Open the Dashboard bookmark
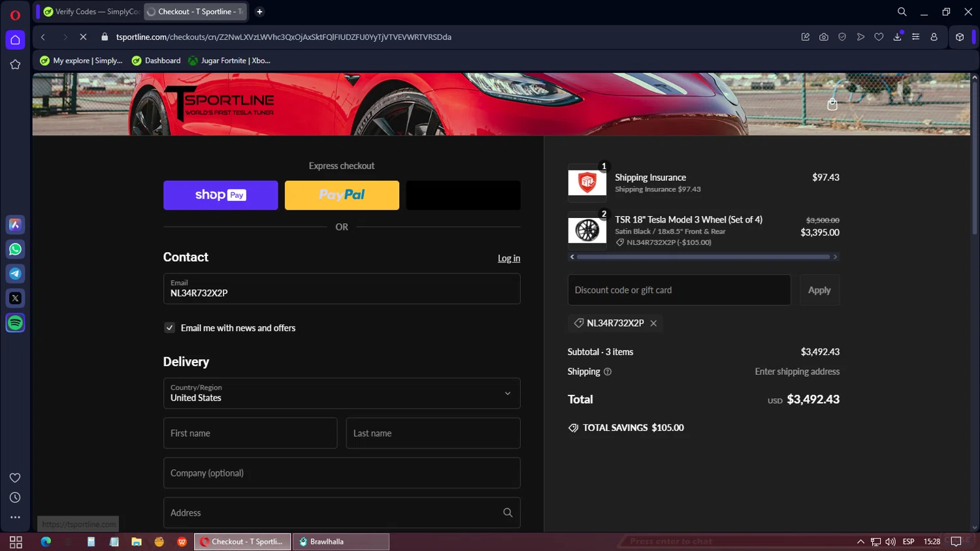The width and height of the screenshot is (980, 551). [x=156, y=61]
